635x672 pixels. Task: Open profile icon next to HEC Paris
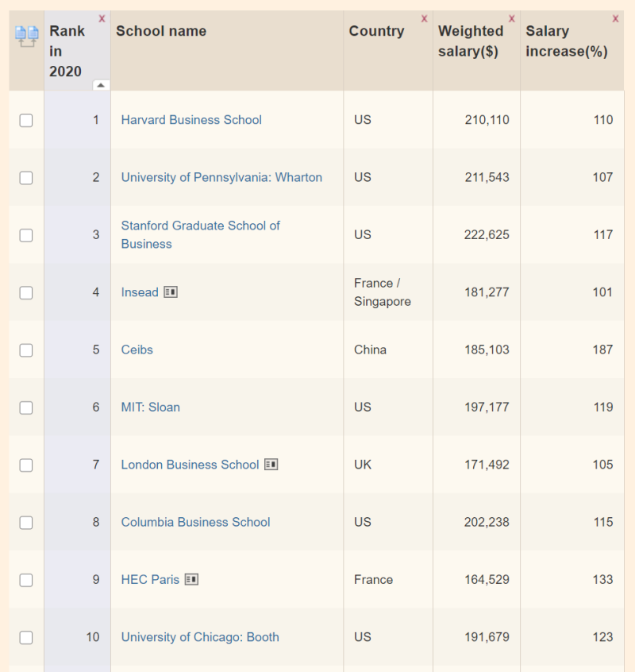point(191,580)
